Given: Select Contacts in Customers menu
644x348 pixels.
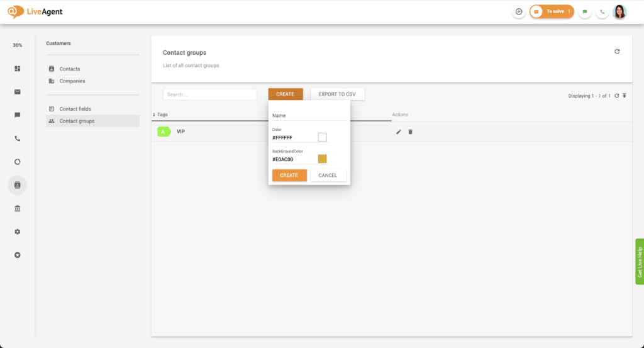Looking at the screenshot, I should (x=70, y=69).
